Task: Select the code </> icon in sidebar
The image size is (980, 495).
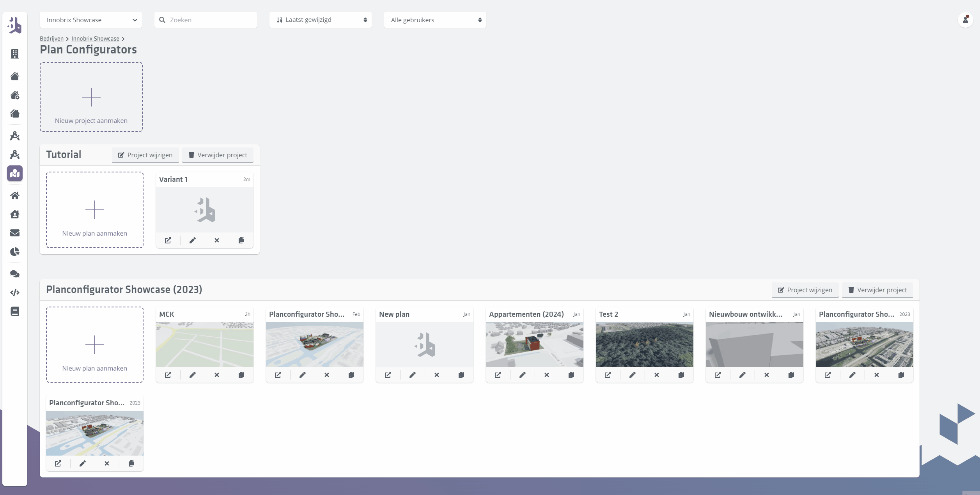Action: point(14,293)
